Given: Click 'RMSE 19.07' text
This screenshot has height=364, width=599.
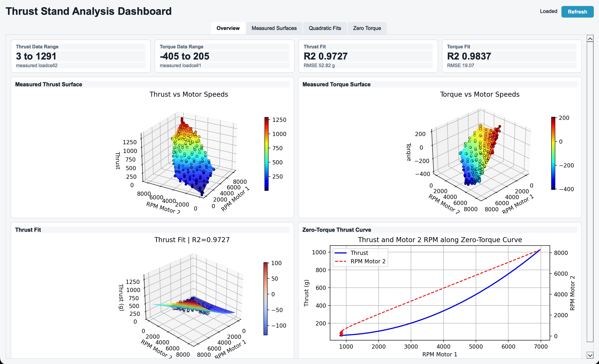Looking at the screenshot, I should pos(460,65).
